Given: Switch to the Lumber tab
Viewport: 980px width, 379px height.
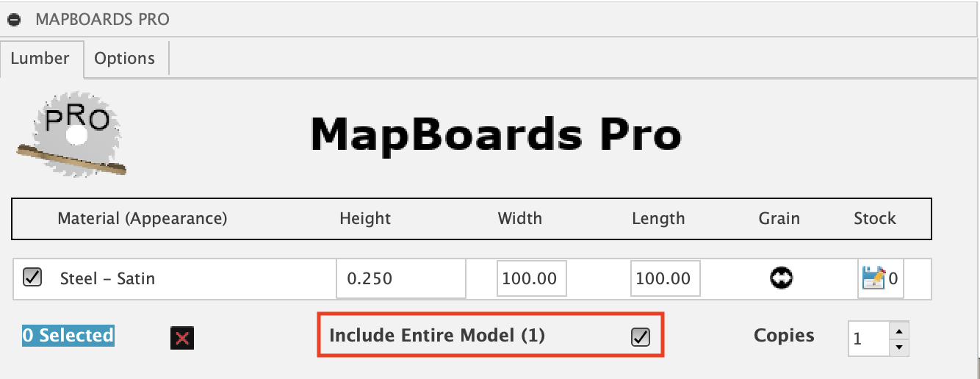Looking at the screenshot, I should tap(40, 58).
